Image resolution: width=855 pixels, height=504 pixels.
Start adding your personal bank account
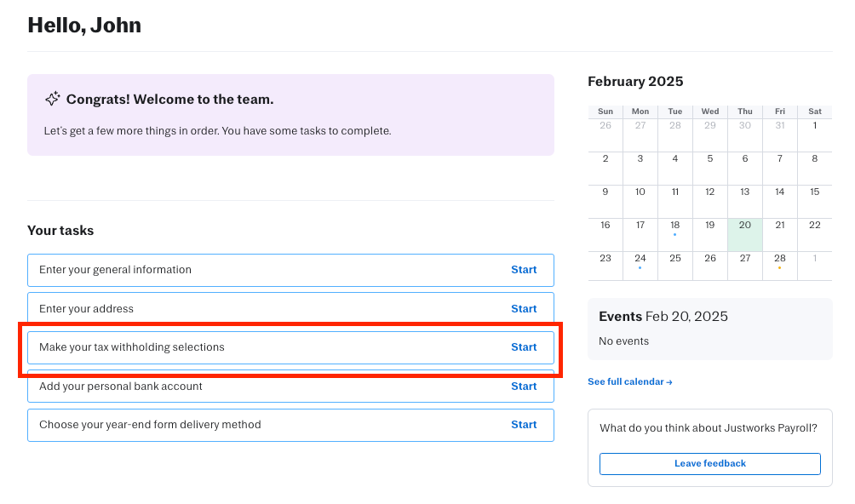523,387
